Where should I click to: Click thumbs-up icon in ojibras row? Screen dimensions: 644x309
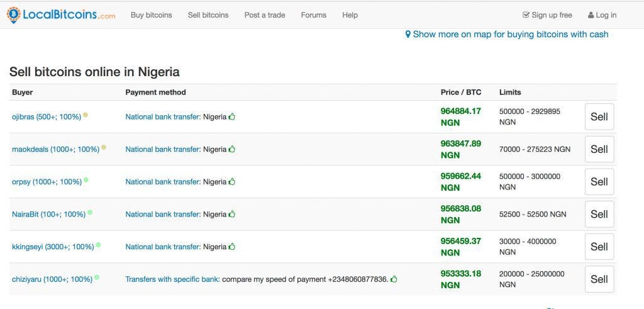pyautogui.click(x=232, y=116)
